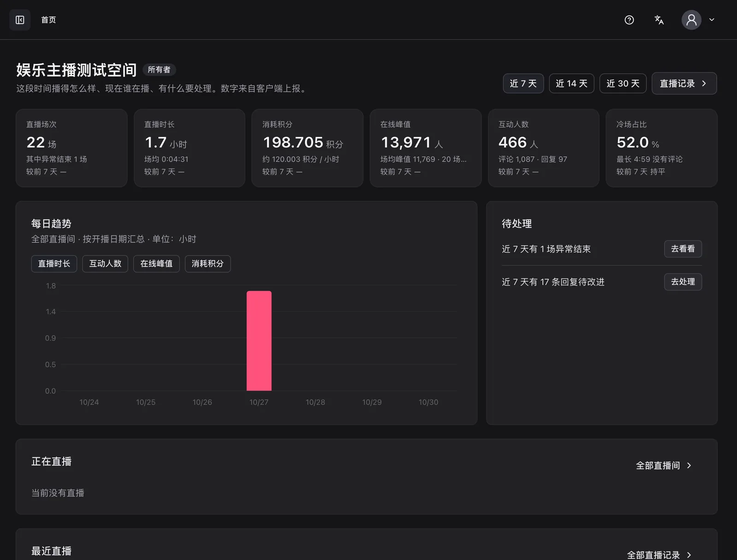Click the 直播时长 1.7 小时 card
737x560 pixels.
click(x=189, y=148)
